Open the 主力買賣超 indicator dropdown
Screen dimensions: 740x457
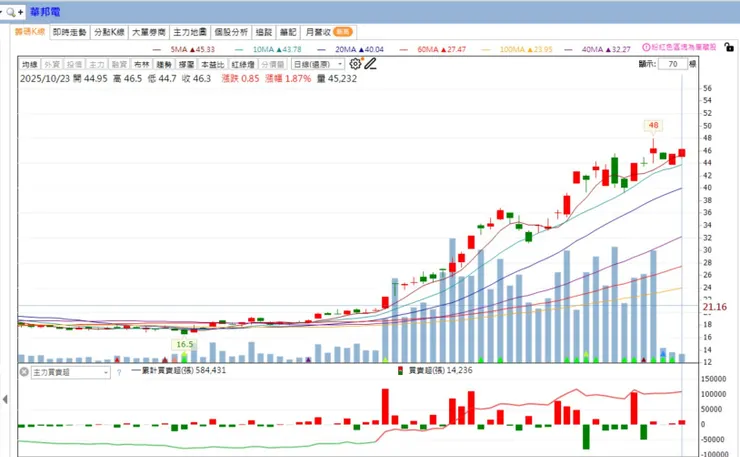[71, 372]
